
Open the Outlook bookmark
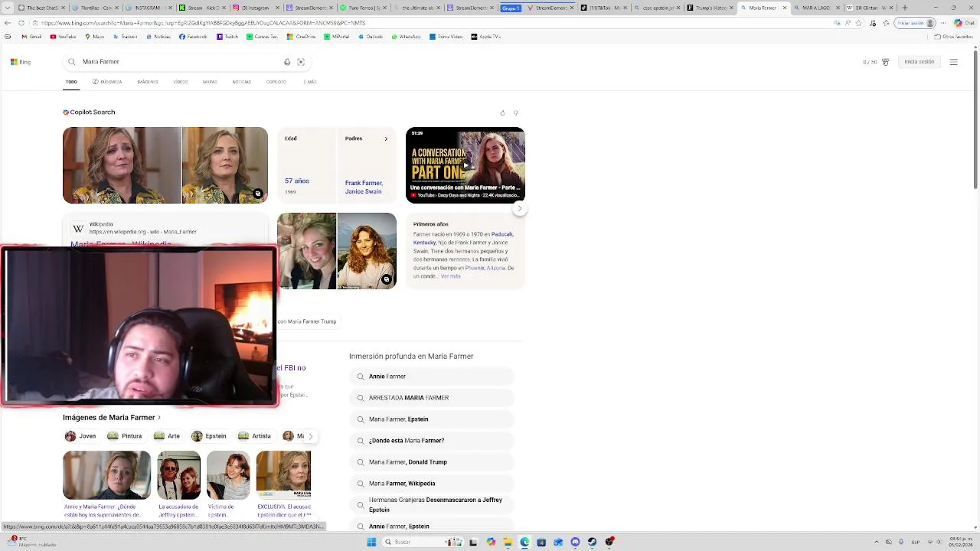[371, 37]
